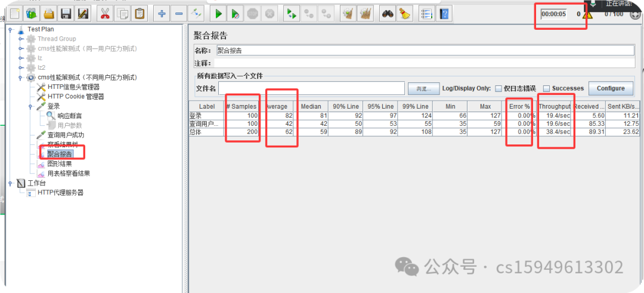644x293 pixels.
Task: Click the yellow warning triangle icon
Action: click(587, 14)
